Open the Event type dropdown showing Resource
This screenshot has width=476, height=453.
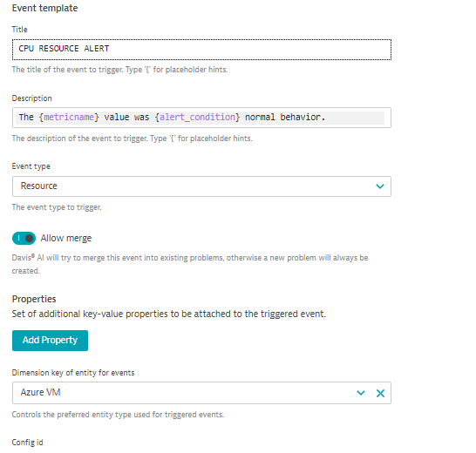pyautogui.click(x=201, y=186)
